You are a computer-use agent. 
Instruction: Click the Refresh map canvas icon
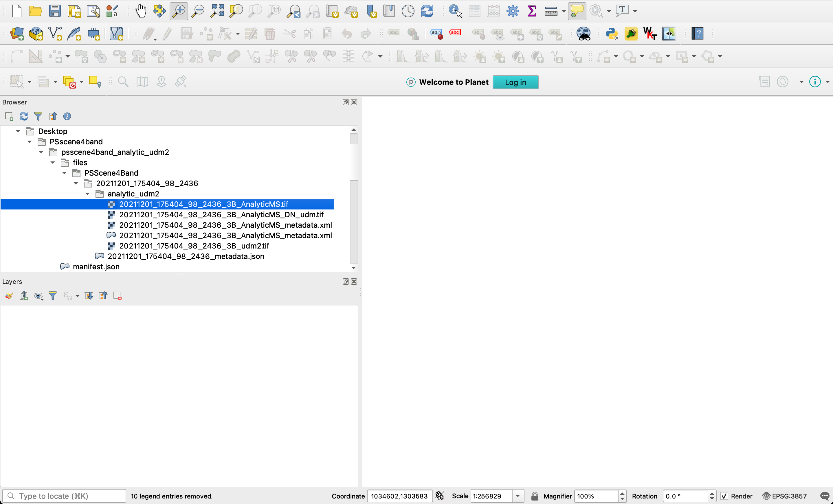pyautogui.click(x=427, y=11)
